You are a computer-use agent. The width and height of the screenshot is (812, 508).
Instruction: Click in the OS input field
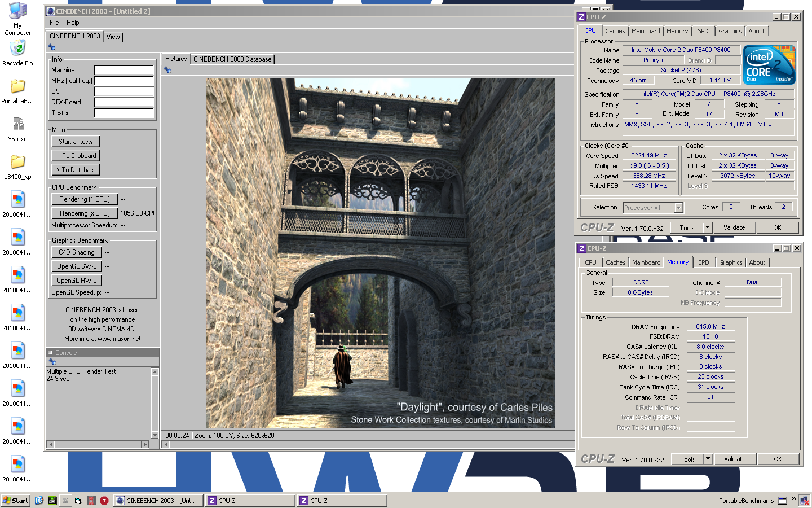pyautogui.click(x=124, y=91)
